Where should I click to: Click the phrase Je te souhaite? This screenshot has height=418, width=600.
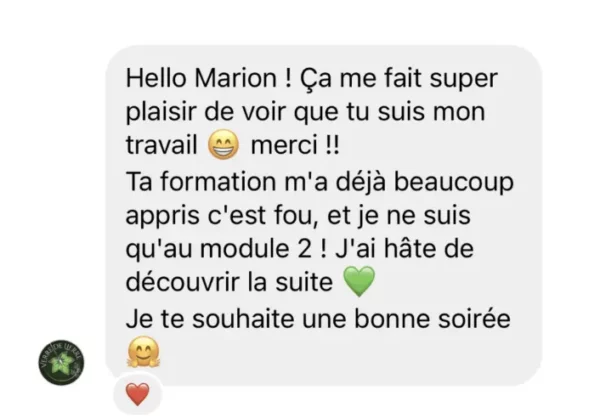210,318
